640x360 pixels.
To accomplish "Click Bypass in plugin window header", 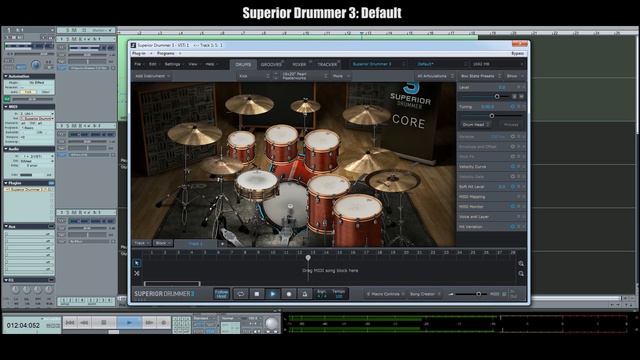I will (x=518, y=53).
